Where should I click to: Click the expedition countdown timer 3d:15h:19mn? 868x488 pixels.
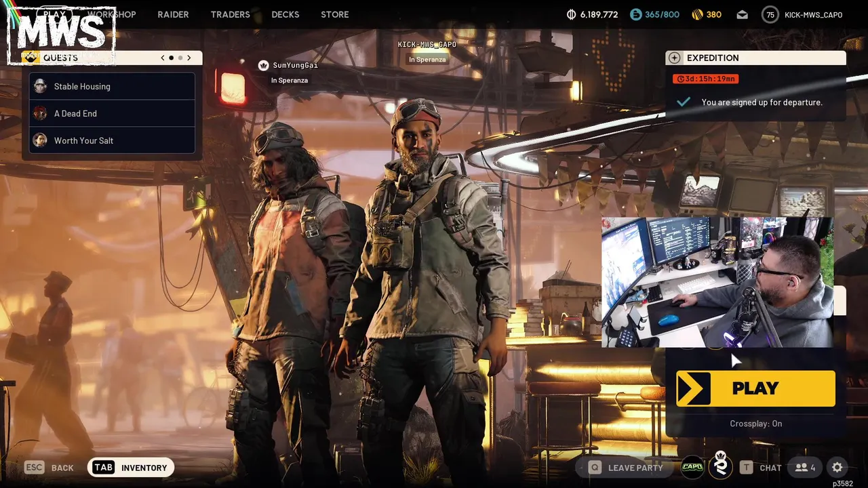[x=705, y=79]
